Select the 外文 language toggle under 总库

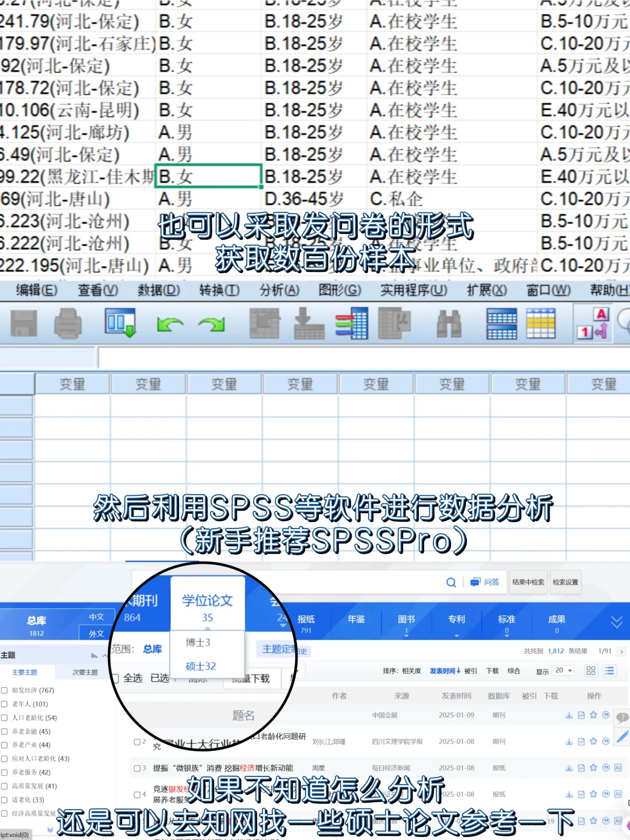[x=96, y=633]
